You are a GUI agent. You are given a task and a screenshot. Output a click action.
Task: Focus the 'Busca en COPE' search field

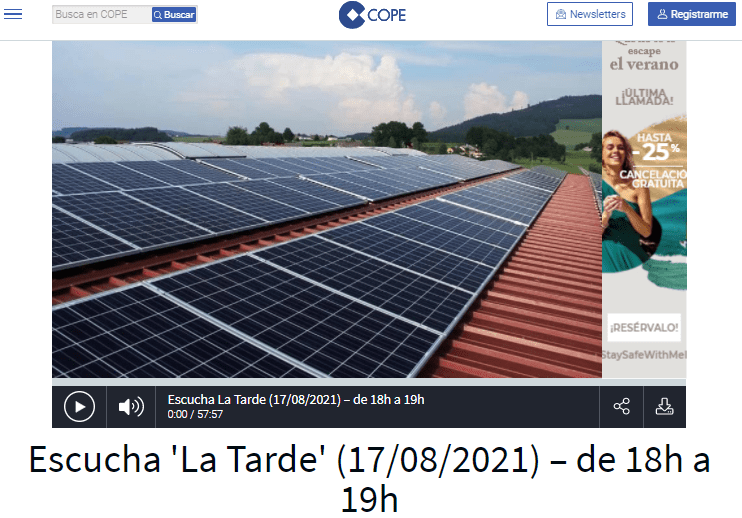tap(101, 15)
